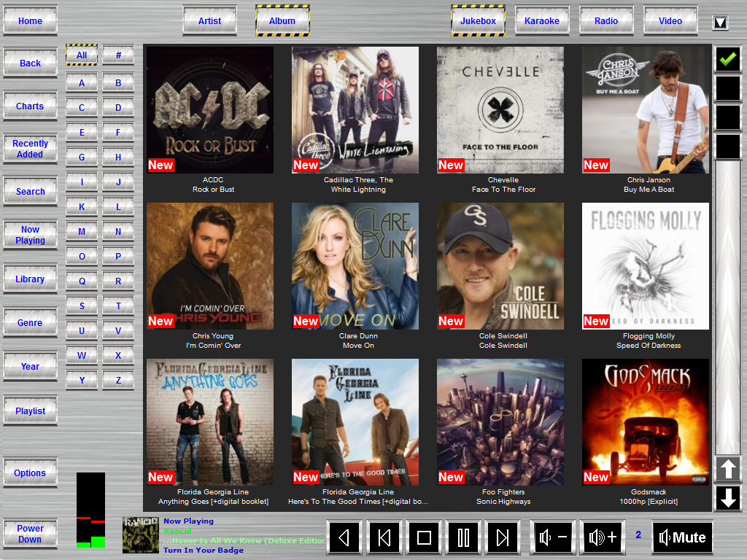The image size is (747, 560).
Task: Open the Recently Added list
Action: tap(30, 149)
